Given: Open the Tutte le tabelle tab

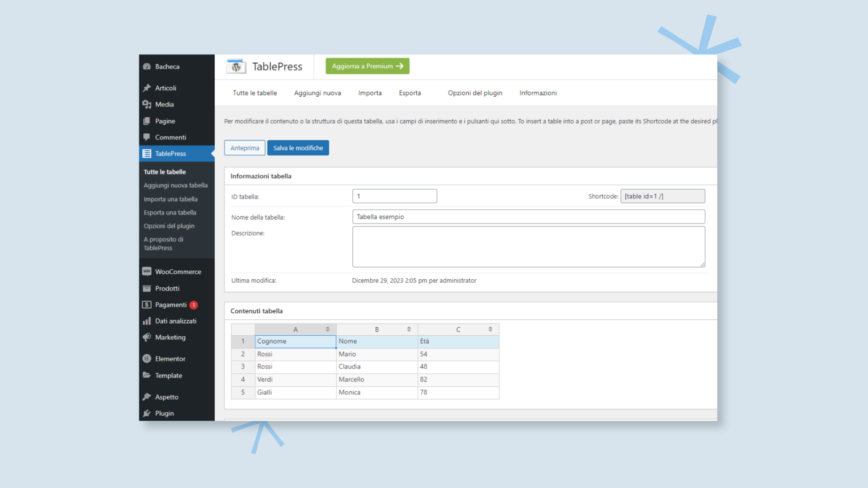Looking at the screenshot, I should 255,93.
